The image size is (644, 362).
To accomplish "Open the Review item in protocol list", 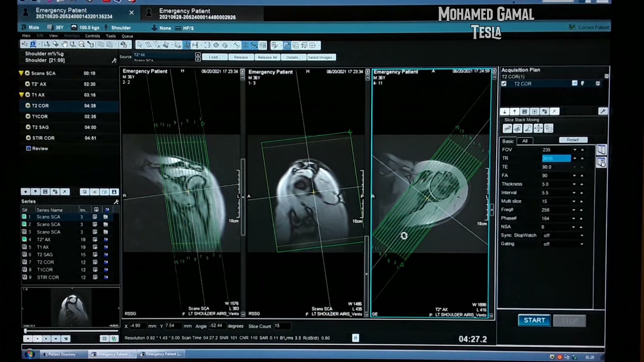I will pos(40,148).
